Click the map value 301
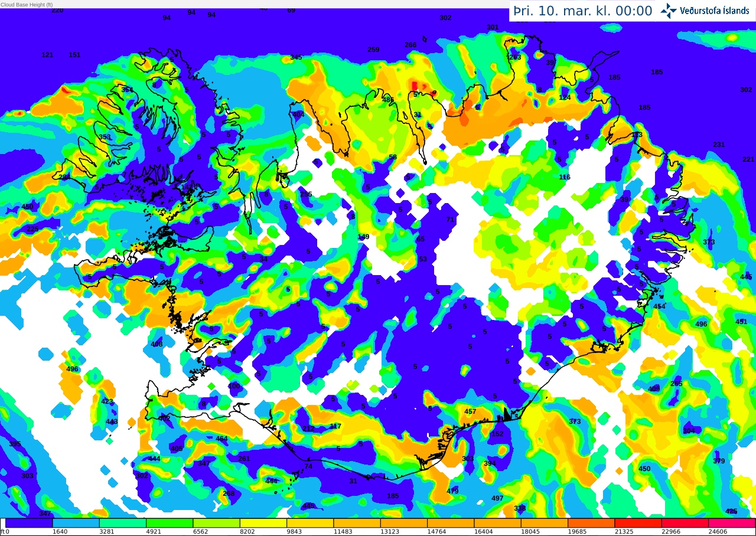The image size is (756, 536). (493, 27)
